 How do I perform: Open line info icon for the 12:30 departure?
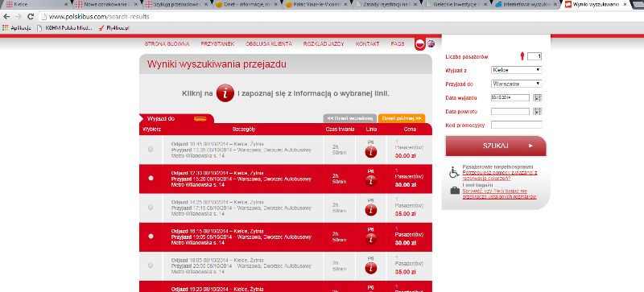(371, 181)
